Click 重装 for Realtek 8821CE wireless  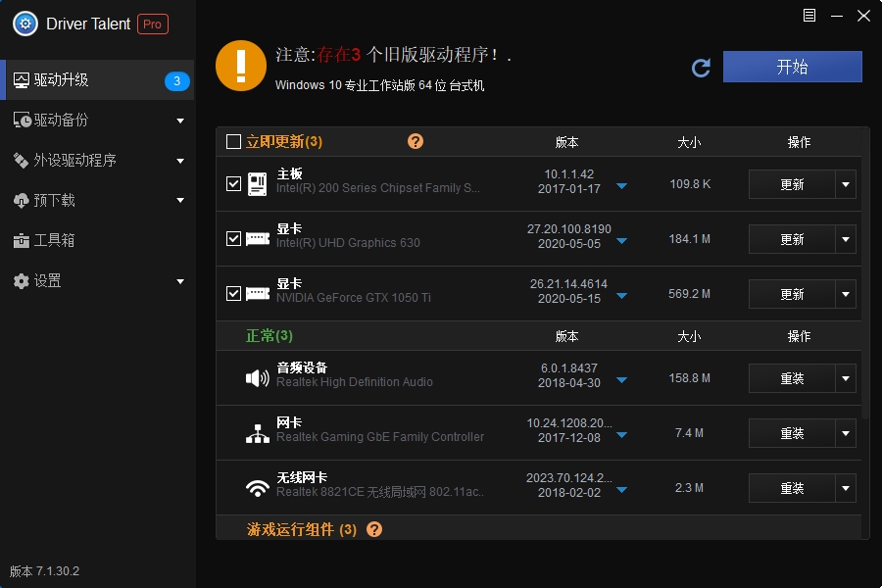(792, 488)
